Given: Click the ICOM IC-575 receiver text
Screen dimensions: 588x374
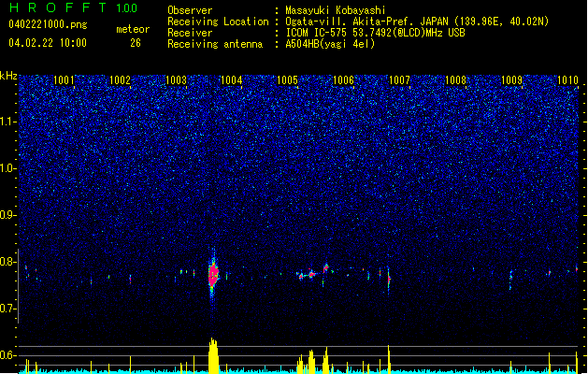Looking at the screenshot, I should coord(375,33).
